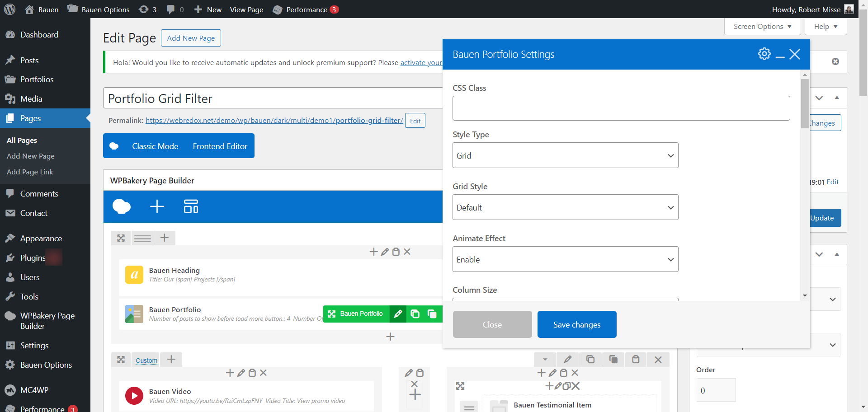The height and width of the screenshot is (412, 868).
Task: Open Media in sidebar
Action: (31, 99)
